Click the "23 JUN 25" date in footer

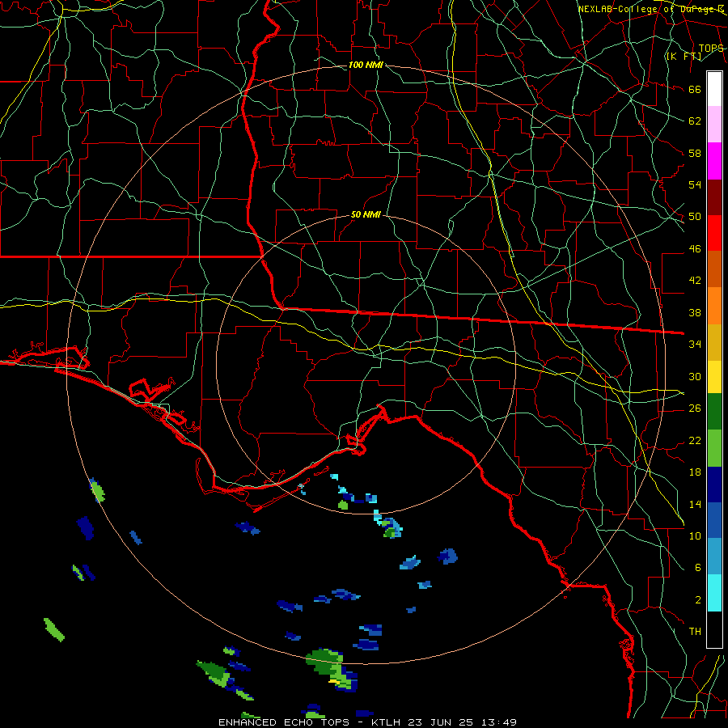pyautogui.click(x=442, y=722)
